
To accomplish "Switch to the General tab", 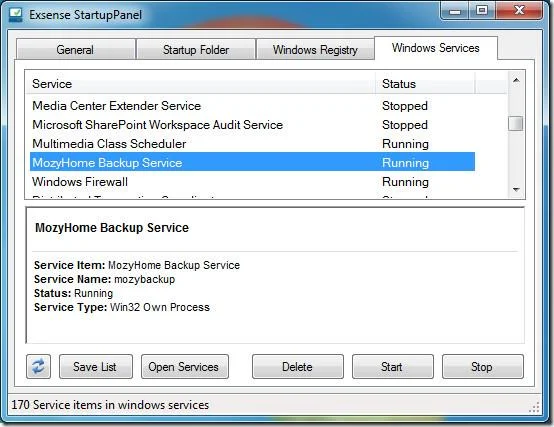I will [x=75, y=49].
